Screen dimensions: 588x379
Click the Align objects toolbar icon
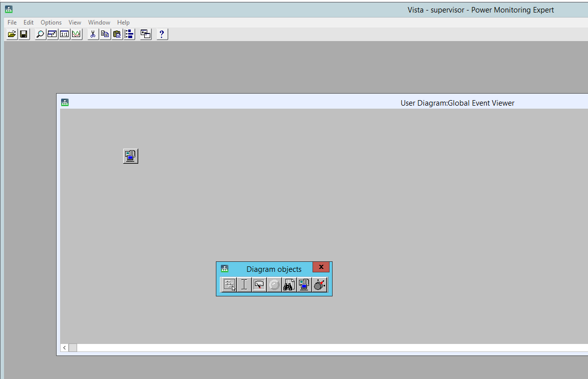click(x=129, y=35)
